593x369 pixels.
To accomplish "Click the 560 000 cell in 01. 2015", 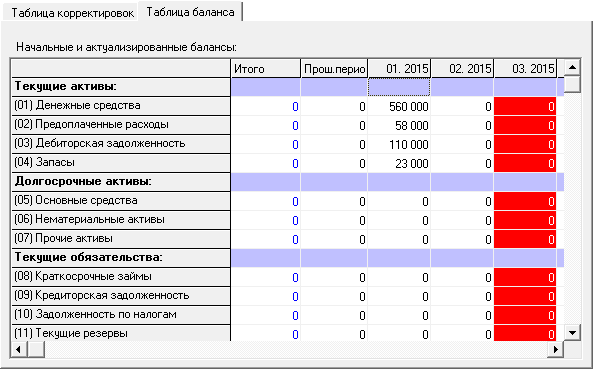I will coord(399,106).
